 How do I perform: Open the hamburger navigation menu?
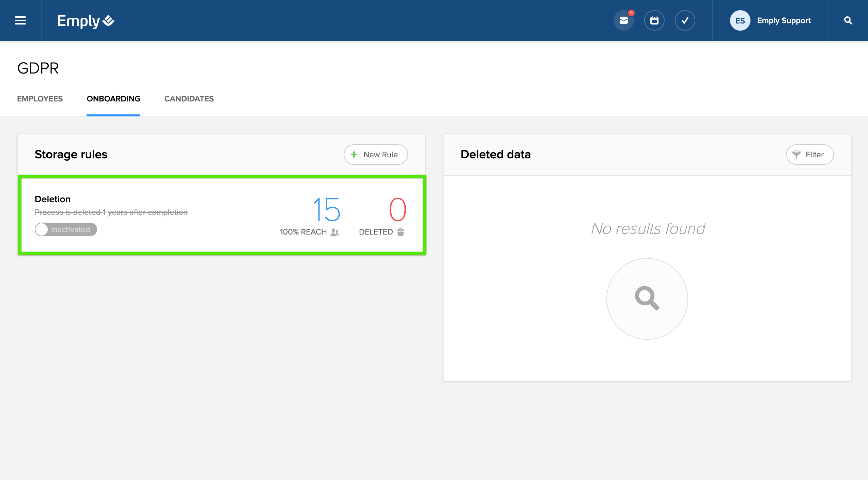pyautogui.click(x=20, y=20)
